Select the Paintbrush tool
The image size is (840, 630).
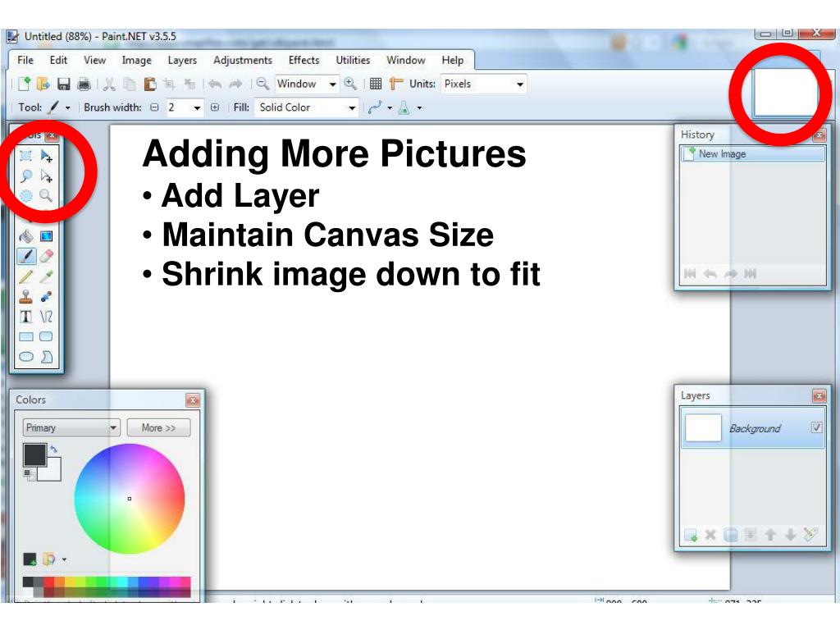pyautogui.click(x=25, y=256)
